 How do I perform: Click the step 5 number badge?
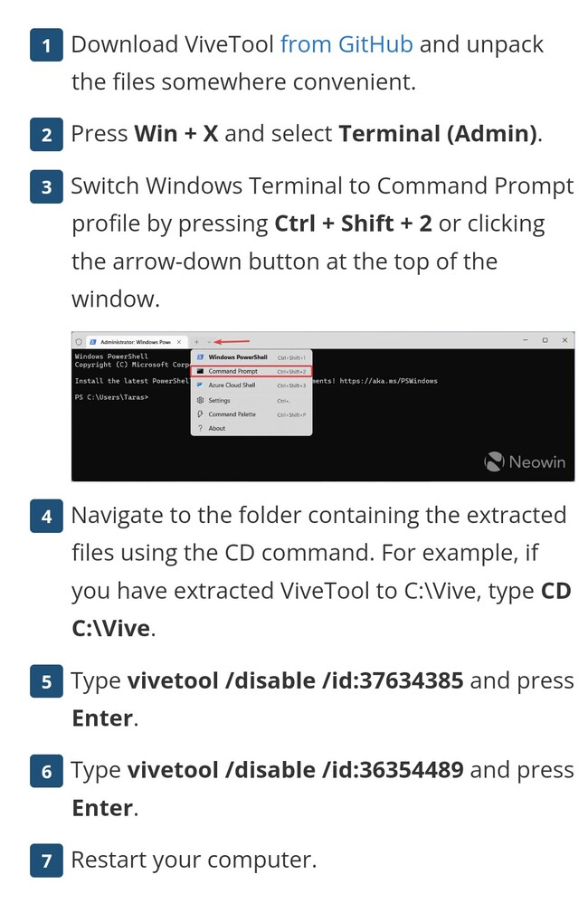click(x=46, y=681)
